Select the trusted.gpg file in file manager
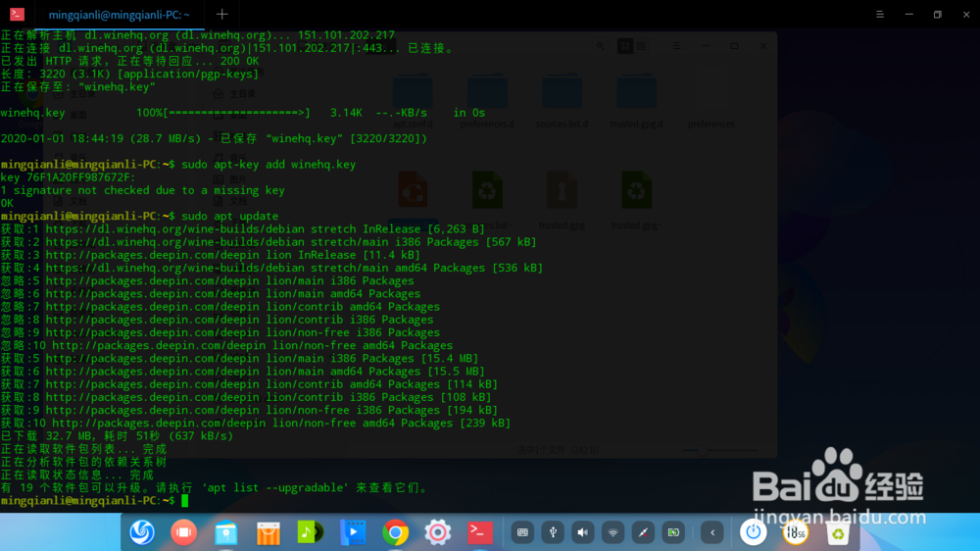The width and height of the screenshot is (980, 551). pos(562,200)
